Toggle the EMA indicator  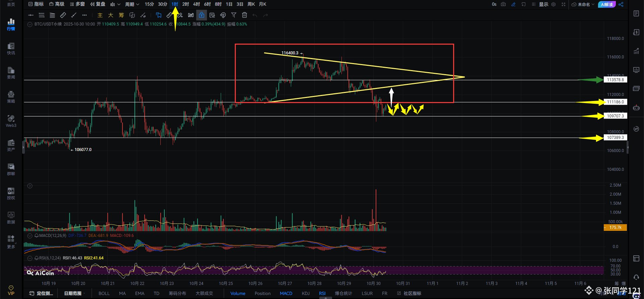click(x=140, y=293)
